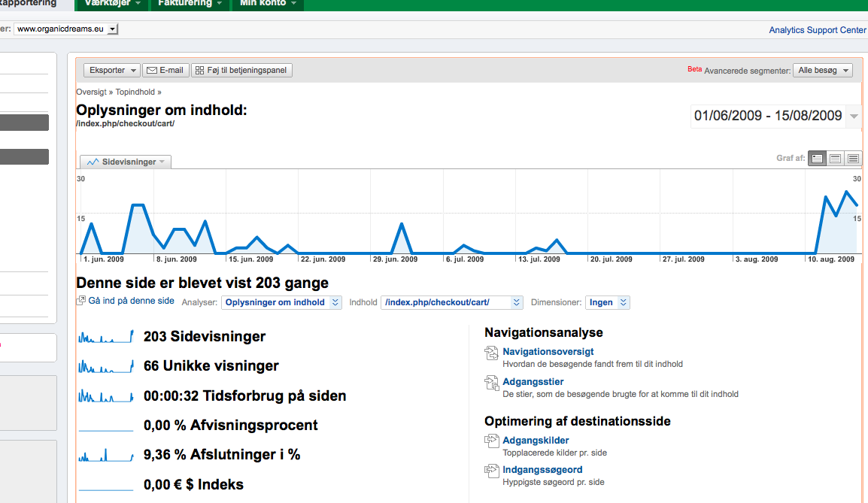Open the Adgangskilder link

pyautogui.click(x=536, y=440)
